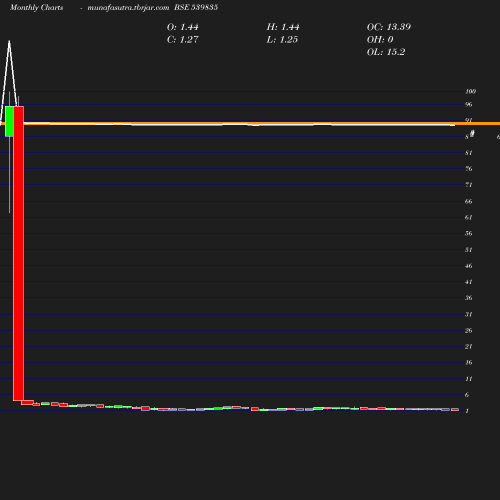
Task: Click the price axis label 6
Action: (x=467, y=395)
